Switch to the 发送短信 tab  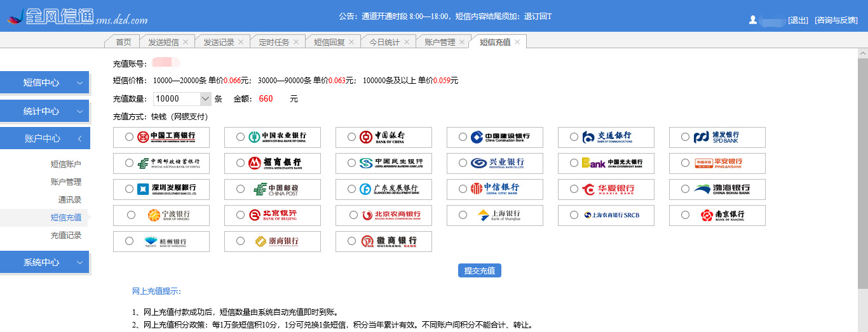pos(163,42)
